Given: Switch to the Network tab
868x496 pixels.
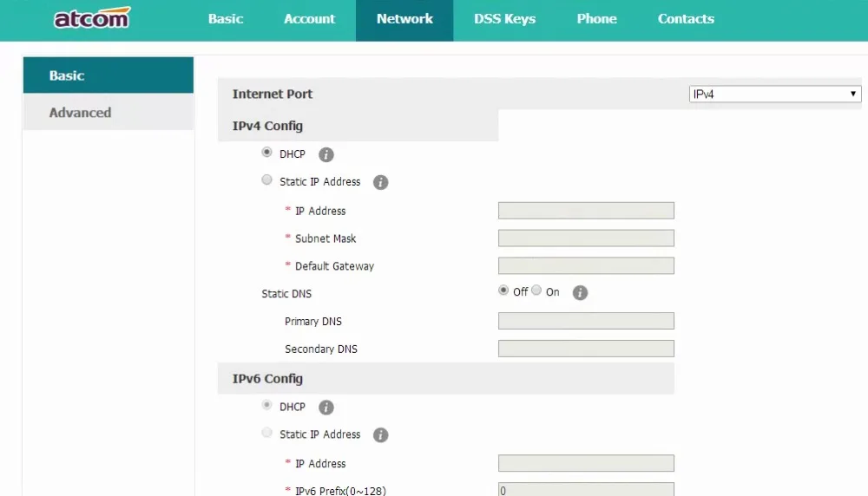Looking at the screenshot, I should 404,19.
